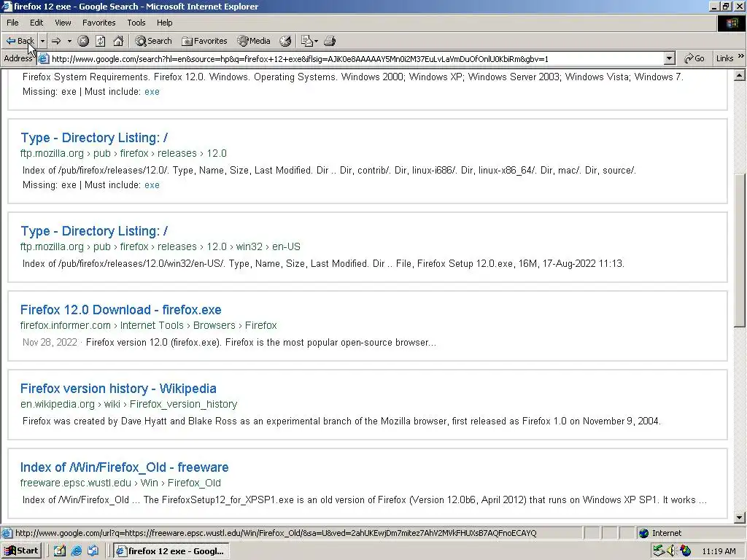Open 'Firefox version history - Wikipedia' result
Viewport: 747px width, 560px height.
point(118,389)
